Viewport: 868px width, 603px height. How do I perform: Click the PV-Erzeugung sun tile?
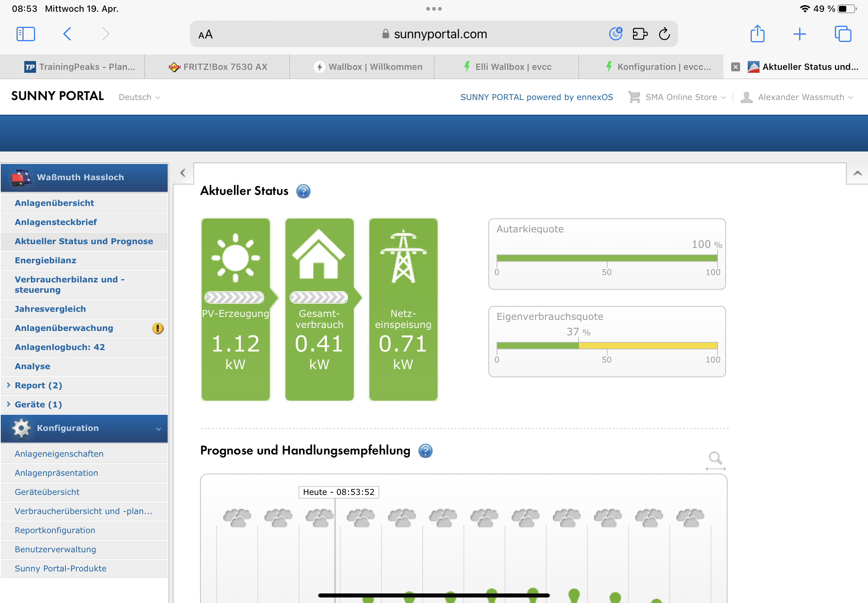click(235, 309)
